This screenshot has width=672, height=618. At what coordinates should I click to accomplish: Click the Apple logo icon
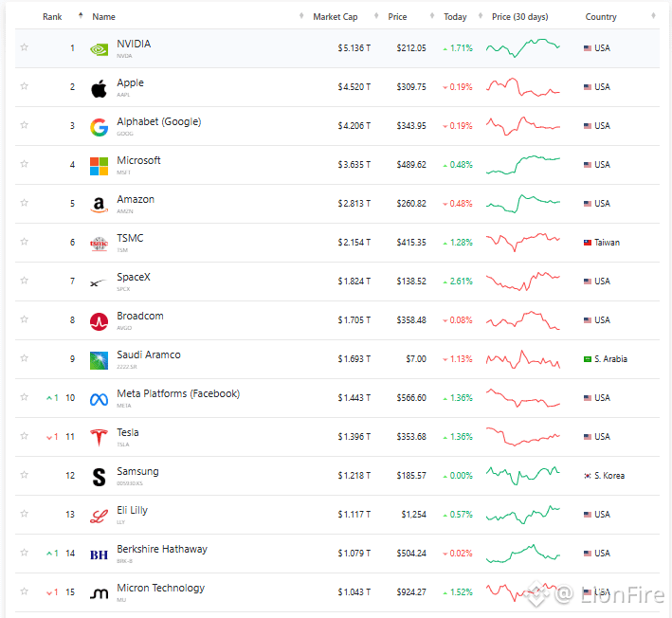pyautogui.click(x=99, y=89)
